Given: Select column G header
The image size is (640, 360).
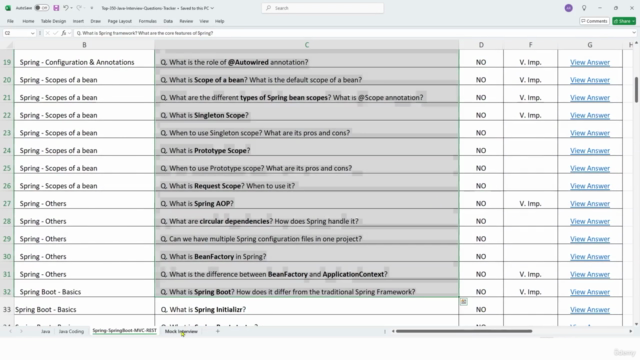Looking at the screenshot, I should [590, 45].
